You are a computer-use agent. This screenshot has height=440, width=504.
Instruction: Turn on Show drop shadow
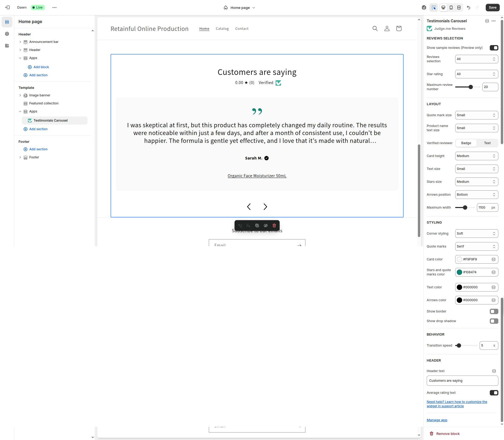click(494, 321)
